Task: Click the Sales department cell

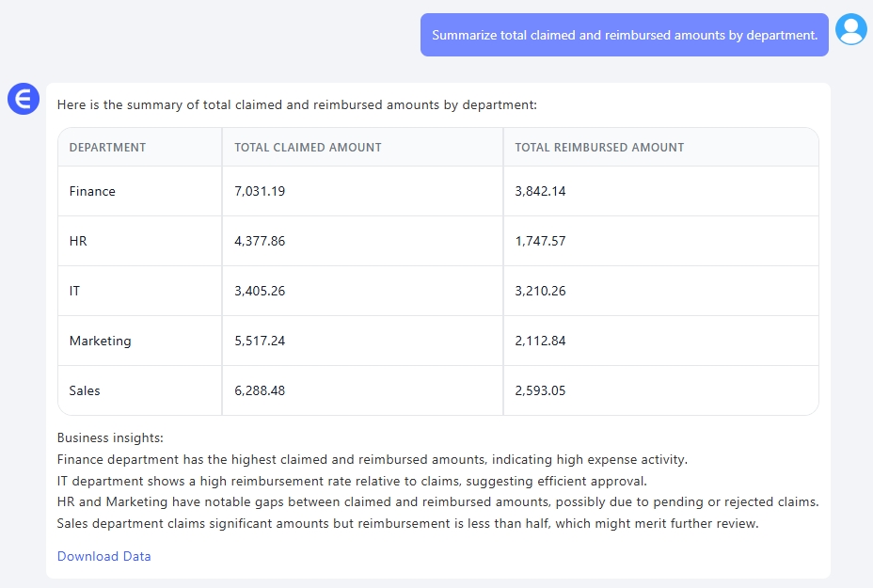Action: click(85, 390)
